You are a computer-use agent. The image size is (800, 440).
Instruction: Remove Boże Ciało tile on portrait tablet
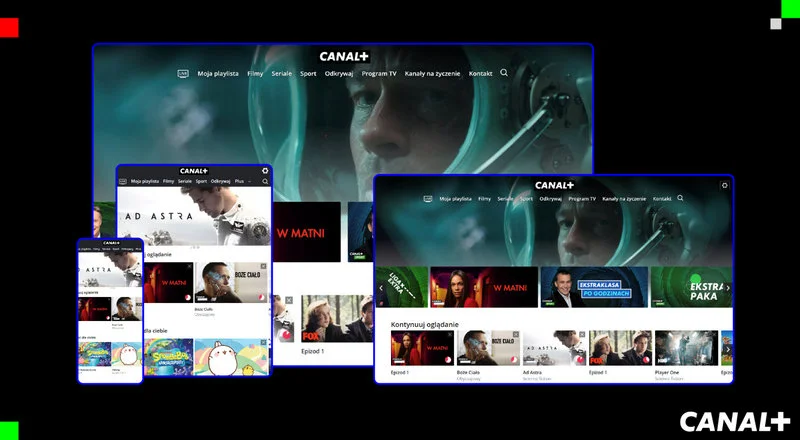click(264, 266)
